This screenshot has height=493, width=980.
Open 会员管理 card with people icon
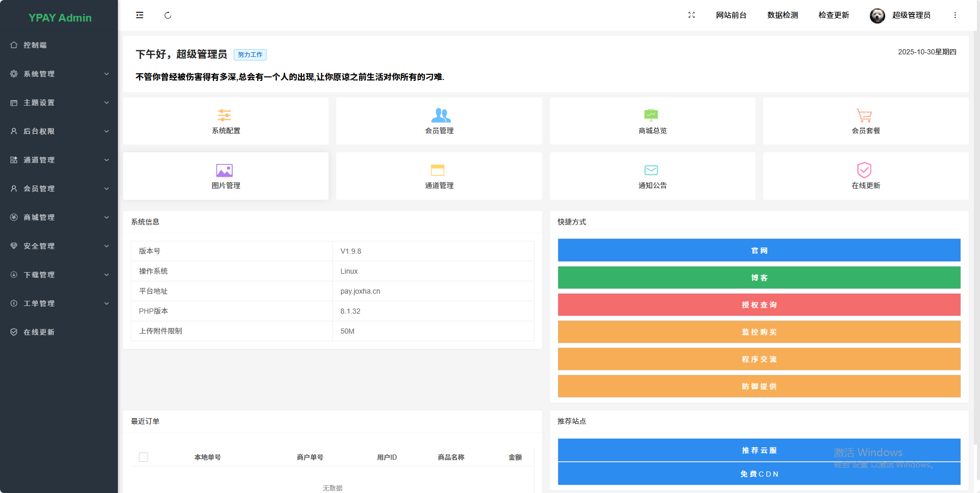[440, 115]
